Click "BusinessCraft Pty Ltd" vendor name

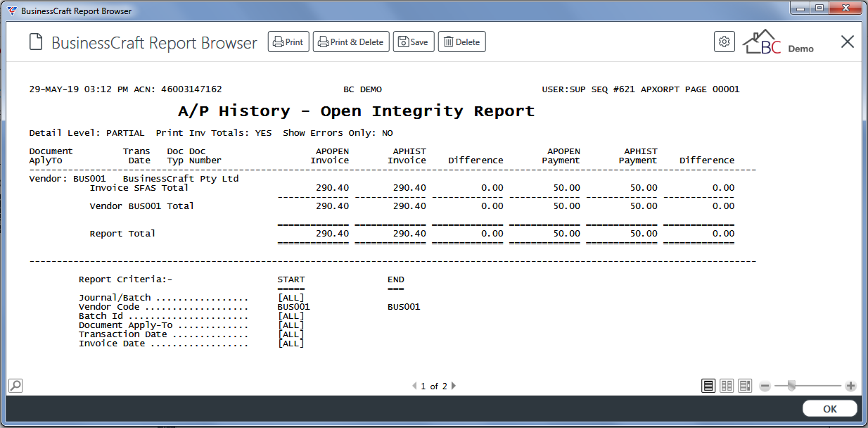(181, 179)
